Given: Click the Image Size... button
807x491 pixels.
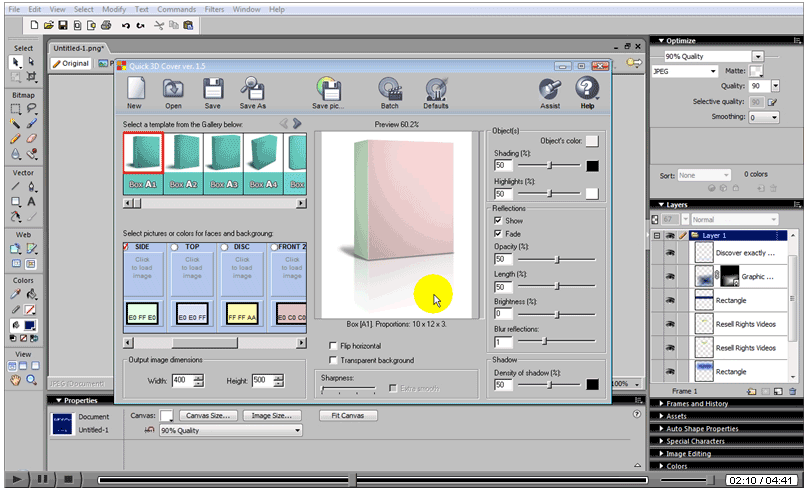Looking at the screenshot, I should pyautogui.click(x=271, y=415).
